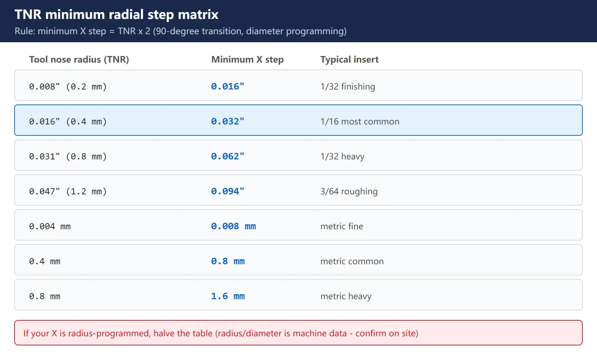Click the 0.062" minimum step value
The width and height of the screenshot is (597, 364).
(x=228, y=157)
